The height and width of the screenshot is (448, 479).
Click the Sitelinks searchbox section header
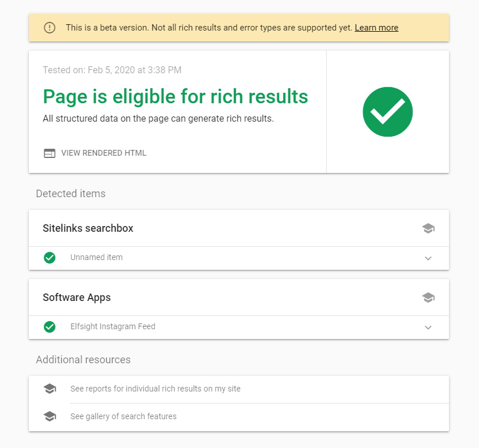tap(88, 228)
